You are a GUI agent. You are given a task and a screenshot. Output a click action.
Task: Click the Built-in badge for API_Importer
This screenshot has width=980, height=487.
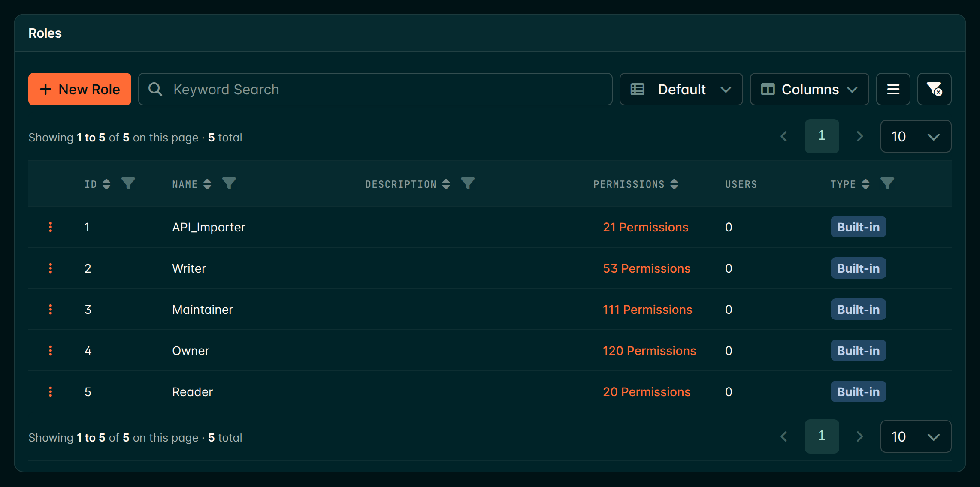click(x=858, y=227)
